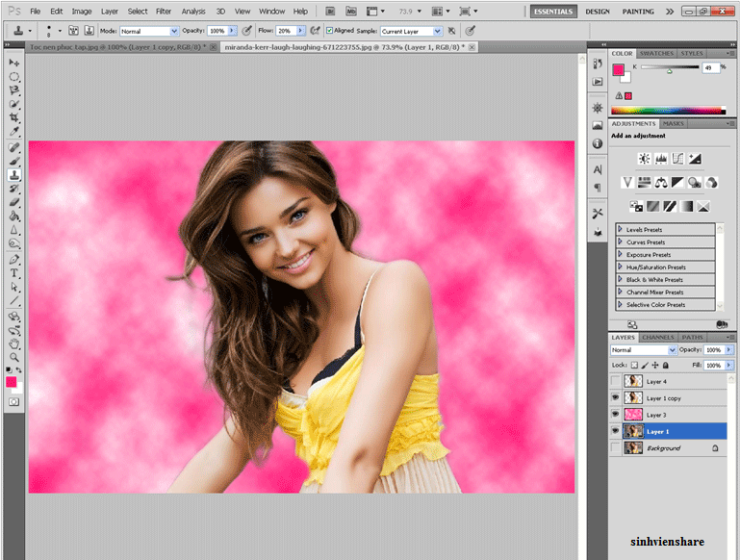
Task: Open the layer blend mode Normal dropdown
Action: 644,350
